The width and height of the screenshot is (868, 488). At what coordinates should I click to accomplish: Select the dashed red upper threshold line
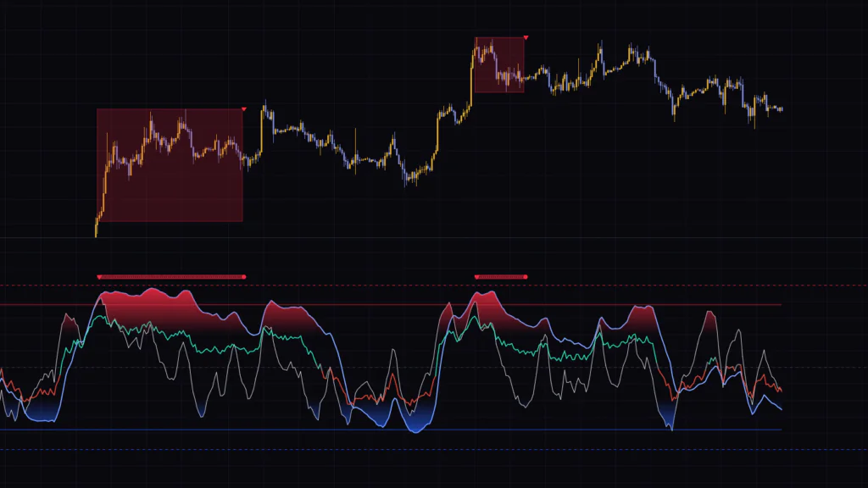click(x=434, y=286)
